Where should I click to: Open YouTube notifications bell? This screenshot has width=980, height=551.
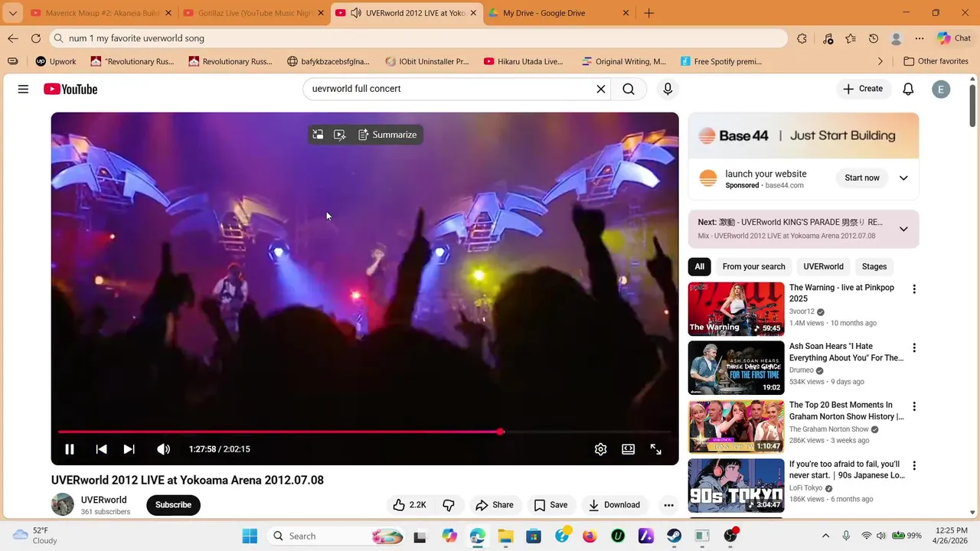tap(908, 89)
